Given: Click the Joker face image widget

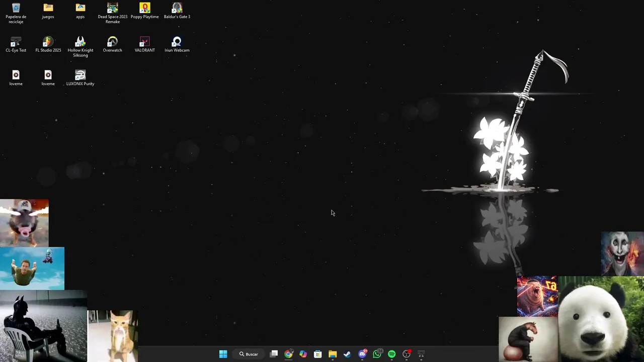Looking at the screenshot, I should point(622,253).
